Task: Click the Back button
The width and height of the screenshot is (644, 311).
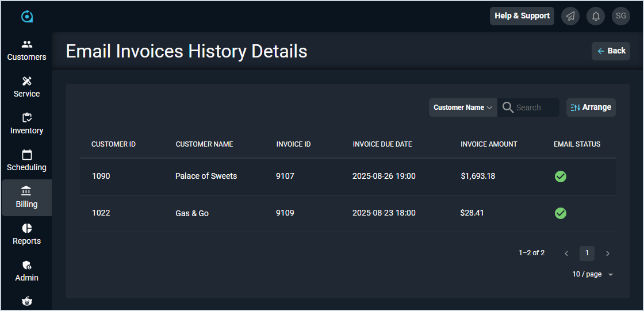Action: pyautogui.click(x=611, y=51)
